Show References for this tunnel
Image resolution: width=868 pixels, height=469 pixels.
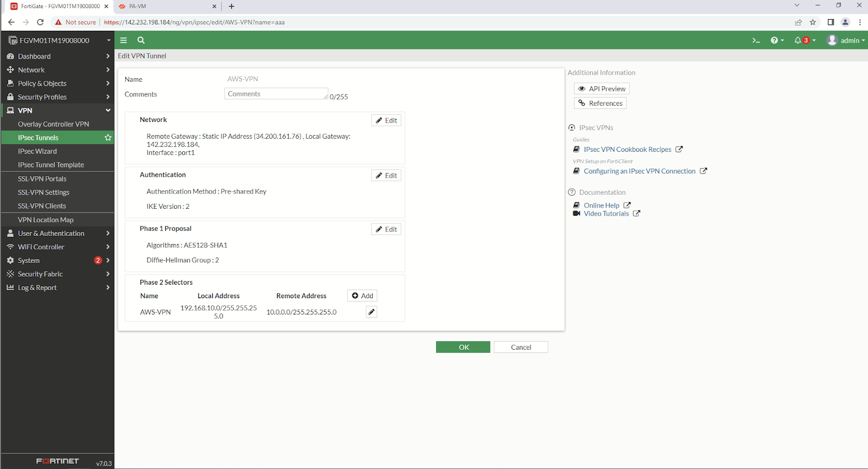click(x=600, y=103)
